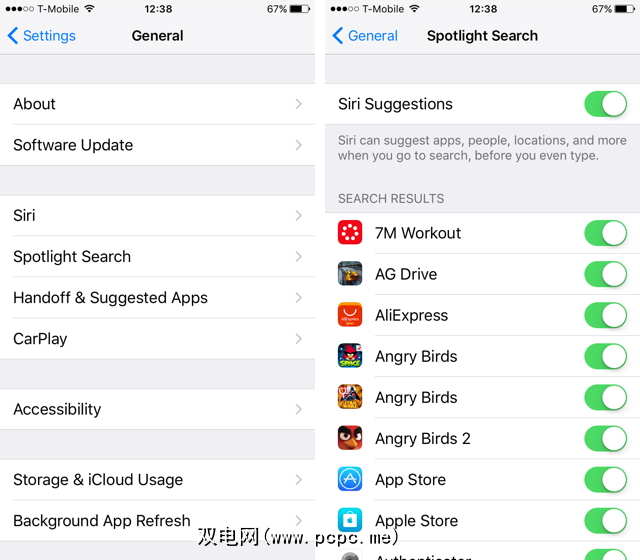
Task: Disable the Siri Suggestions switch
Action: point(606,104)
